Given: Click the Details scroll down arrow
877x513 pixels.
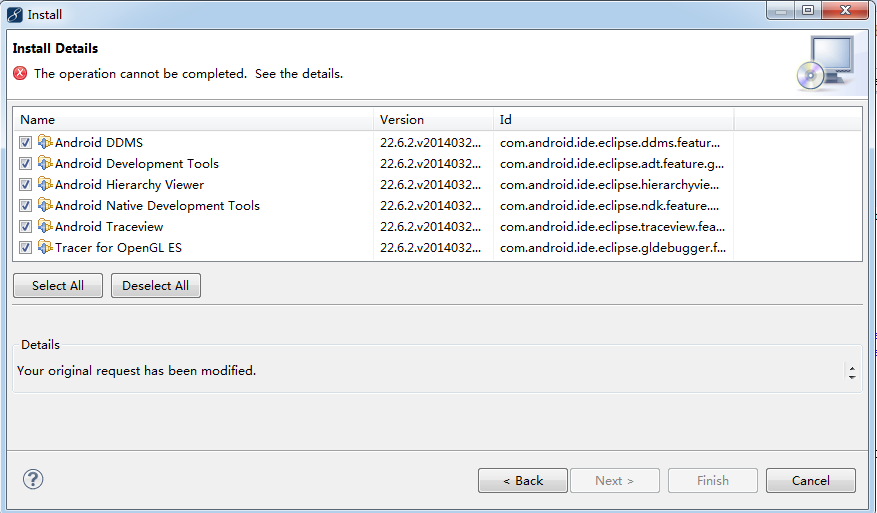Looking at the screenshot, I should pos(852,376).
